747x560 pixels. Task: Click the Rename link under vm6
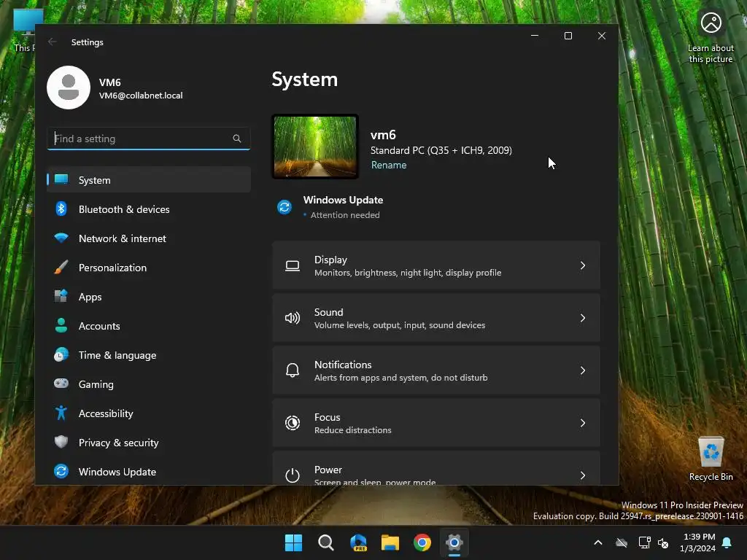click(389, 165)
